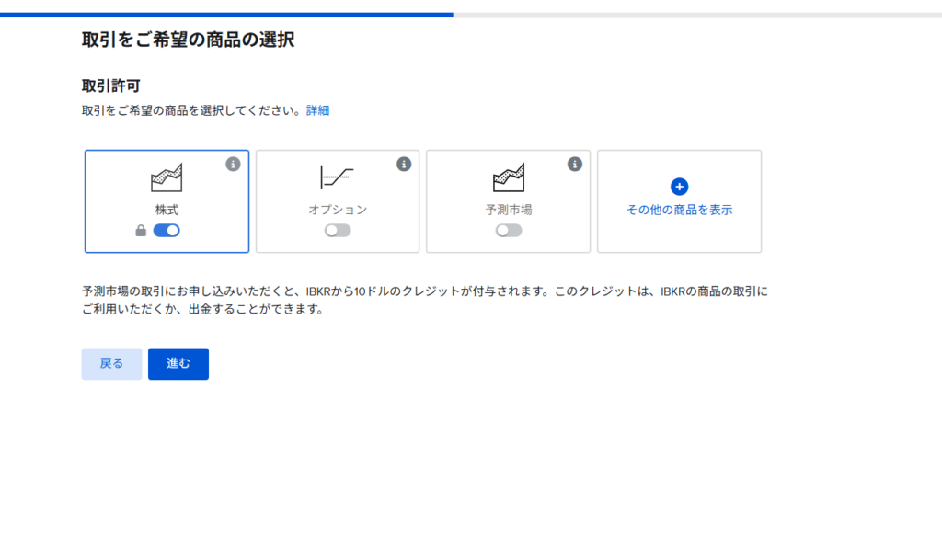Image resolution: width=942 pixels, height=560 pixels.
Task: Click the 戻る button
Action: 111,364
